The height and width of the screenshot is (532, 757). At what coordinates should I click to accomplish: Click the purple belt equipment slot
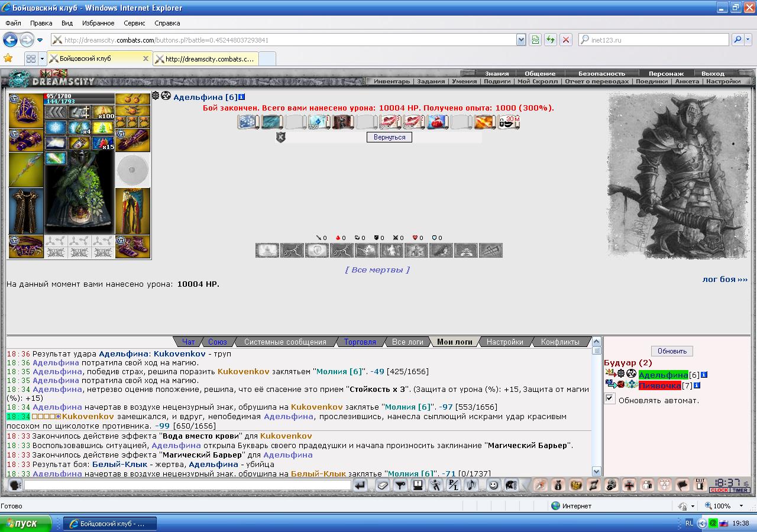[26, 246]
